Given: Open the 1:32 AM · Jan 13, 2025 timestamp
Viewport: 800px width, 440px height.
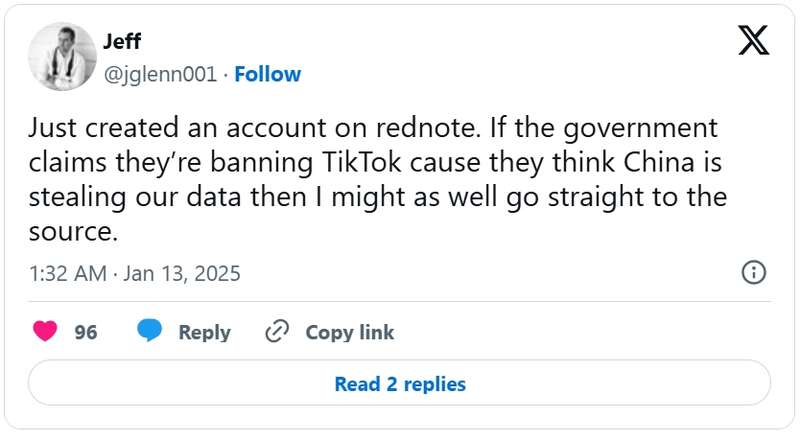Looking at the screenshot, I should pos(134,273).
